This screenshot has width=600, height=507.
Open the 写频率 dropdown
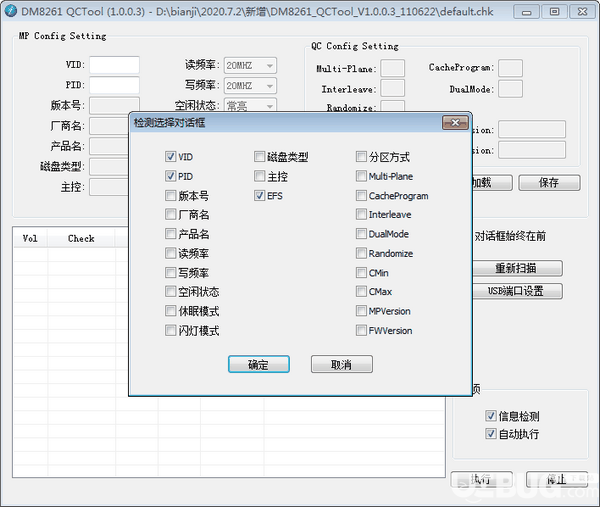250,86
